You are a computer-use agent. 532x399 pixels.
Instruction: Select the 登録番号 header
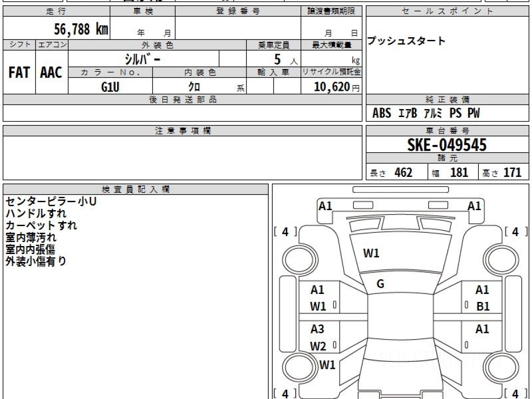click(x=238, y=12)
